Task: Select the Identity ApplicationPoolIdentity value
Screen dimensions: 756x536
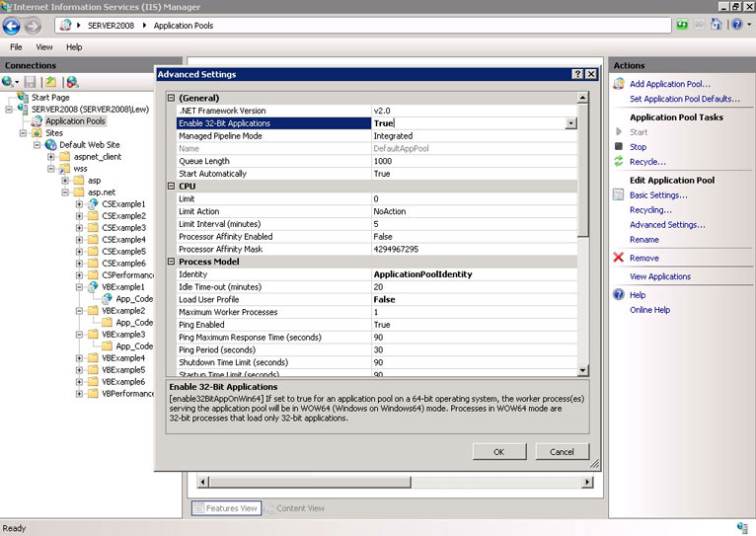Action: (x=422, y=274)
